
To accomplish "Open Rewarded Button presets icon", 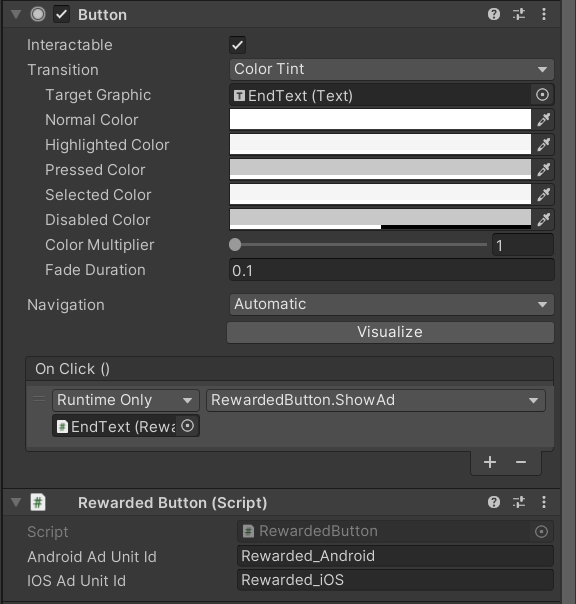I will [519, 502].
